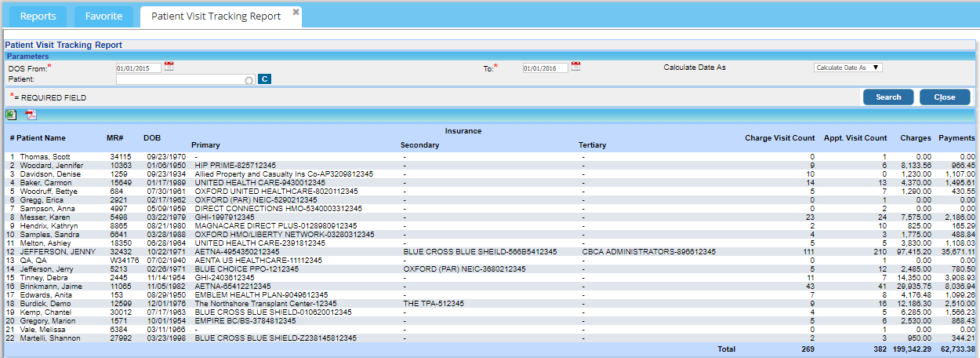Expand the Calculate Date As dropdown
This screenshot has height=358, width=980.
[x=848, y=68]
